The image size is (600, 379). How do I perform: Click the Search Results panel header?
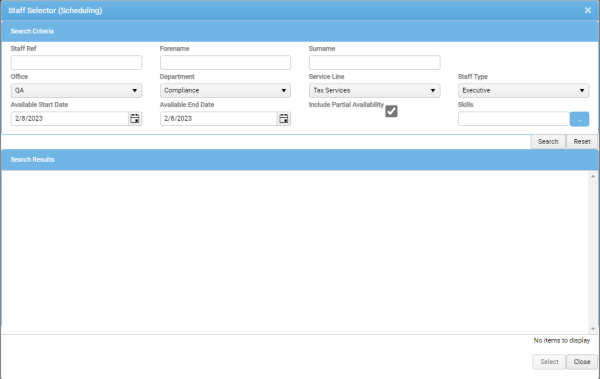point(300,160)
